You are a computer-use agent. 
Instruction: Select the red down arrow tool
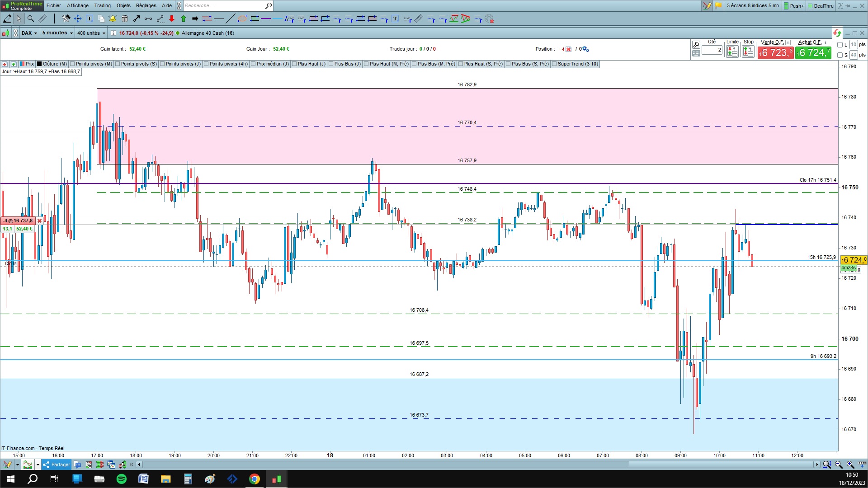click(x=172, y=19)
